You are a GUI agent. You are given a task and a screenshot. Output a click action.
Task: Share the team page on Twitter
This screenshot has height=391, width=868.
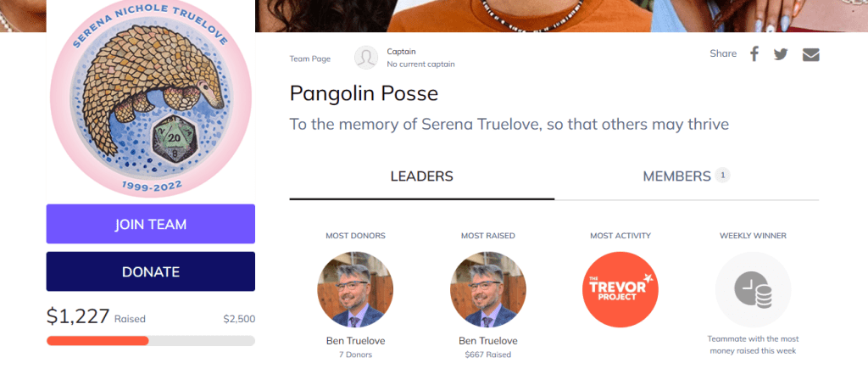pos(781,54)
